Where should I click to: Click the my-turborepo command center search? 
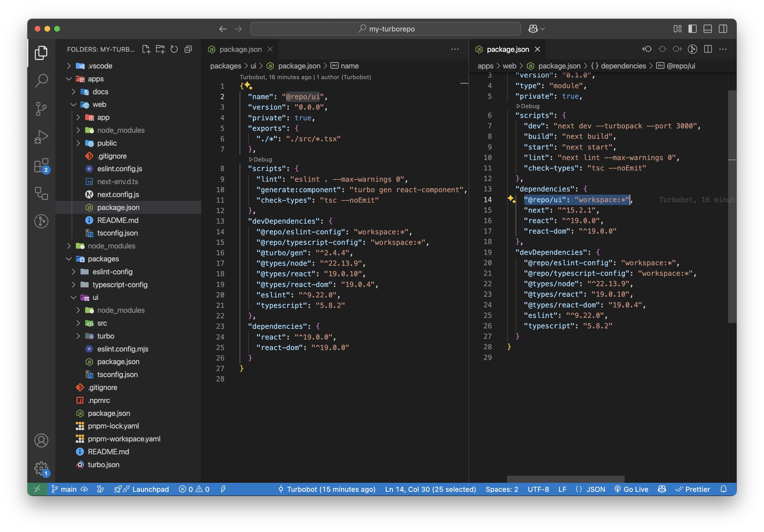tap(386, 29)
